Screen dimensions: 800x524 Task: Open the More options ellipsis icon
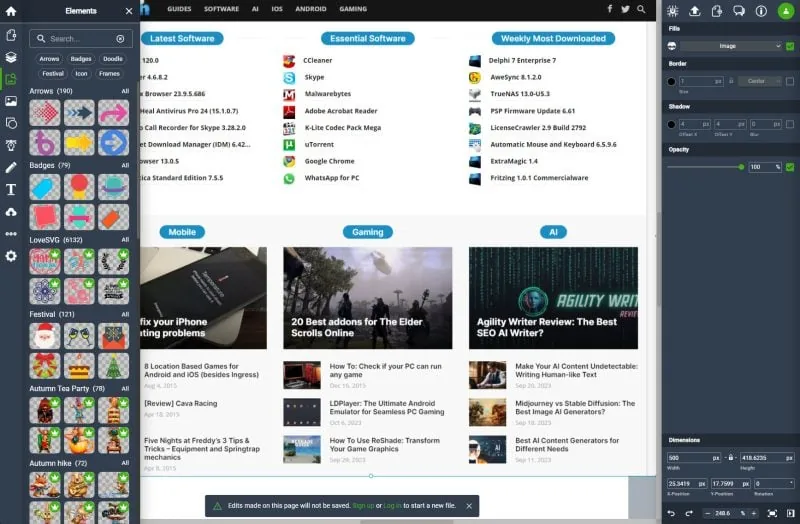(11, 234)
